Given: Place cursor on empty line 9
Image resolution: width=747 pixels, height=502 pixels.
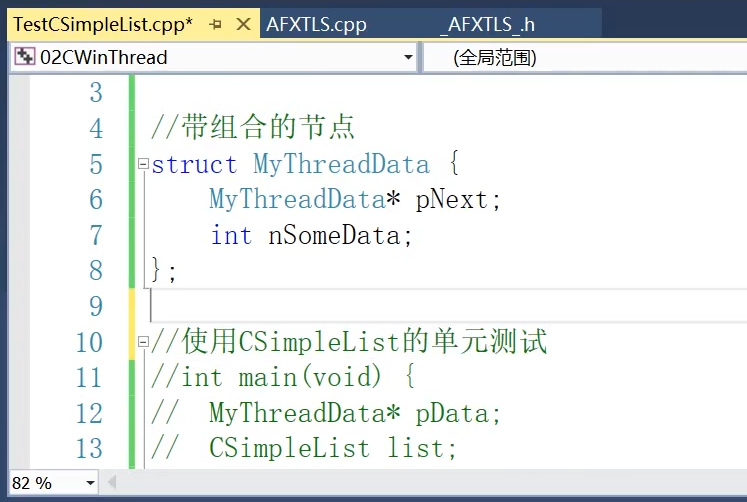Looking at the screenshot, I should tap(448, 306).
